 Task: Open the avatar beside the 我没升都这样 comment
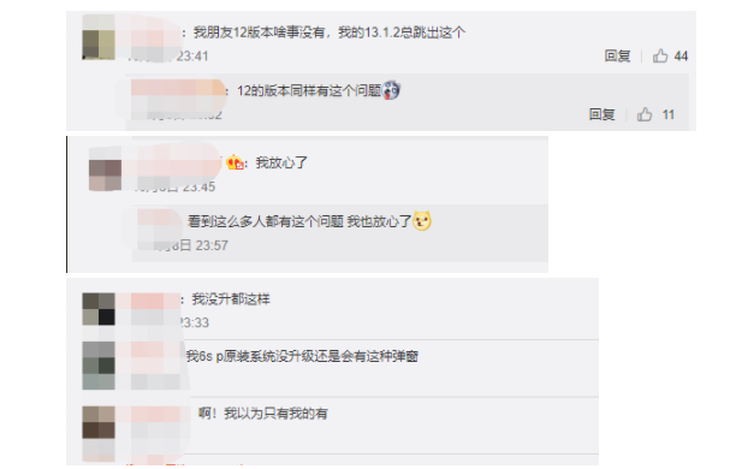[x=98, y=309]
